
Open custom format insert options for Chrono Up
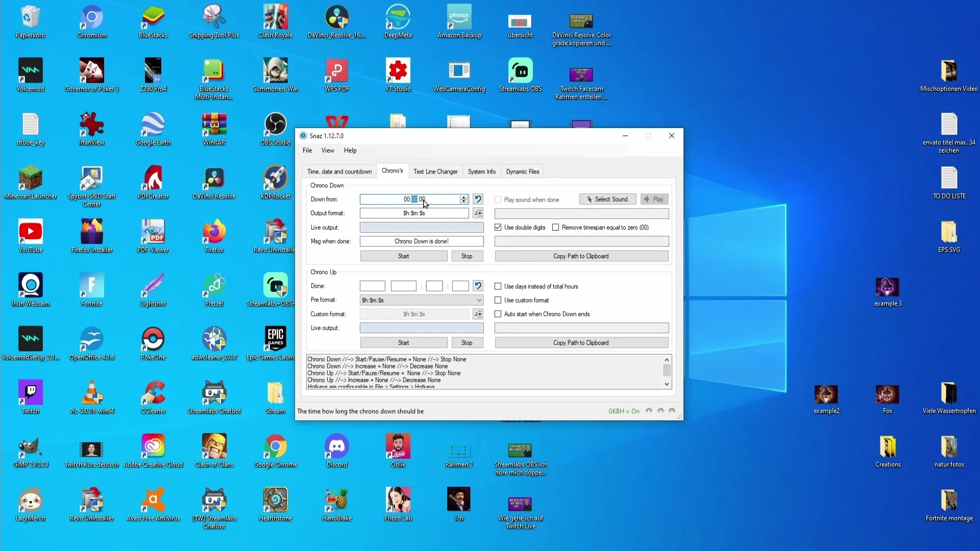[478, 314]
